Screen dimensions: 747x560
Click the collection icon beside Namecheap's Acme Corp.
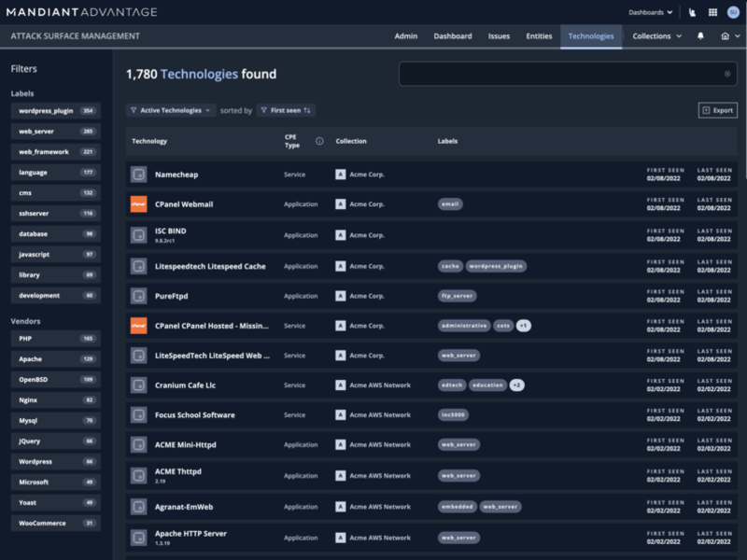[x=340, y=175]
